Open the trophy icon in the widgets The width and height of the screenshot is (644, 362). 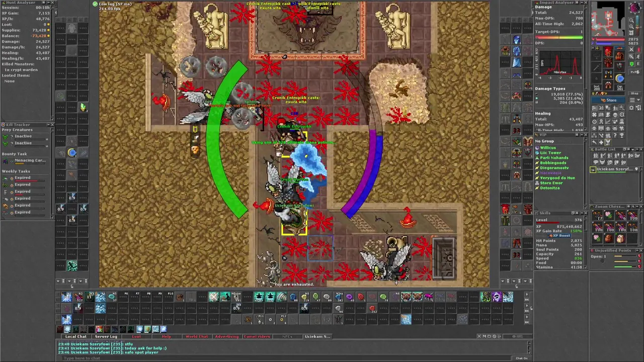621,135
